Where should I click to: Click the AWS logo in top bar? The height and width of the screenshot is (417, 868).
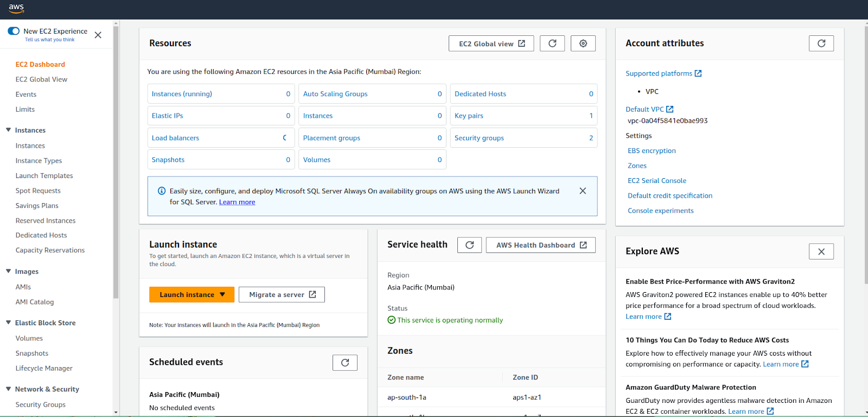click(x=16, y=8)
